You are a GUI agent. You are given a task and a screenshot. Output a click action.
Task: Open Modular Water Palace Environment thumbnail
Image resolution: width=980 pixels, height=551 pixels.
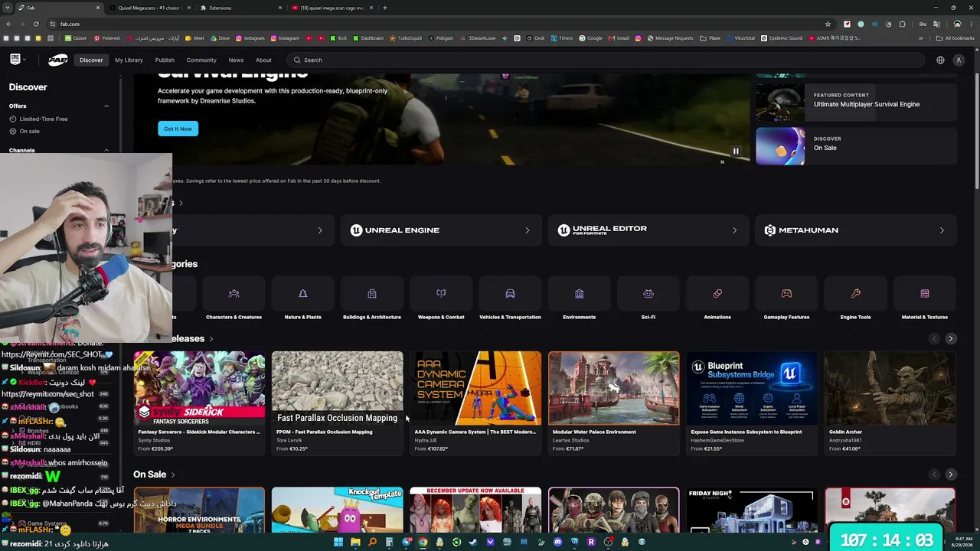(613, 388)
